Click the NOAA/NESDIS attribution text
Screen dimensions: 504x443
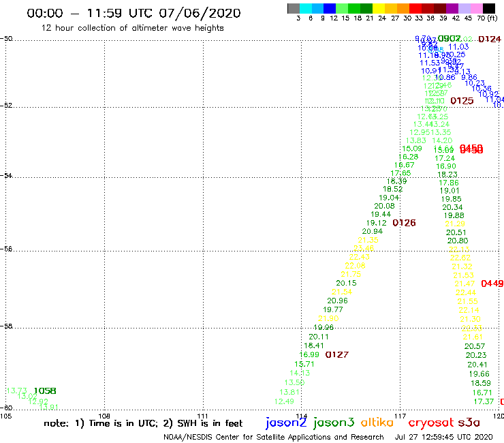click(x=274, y=438)
